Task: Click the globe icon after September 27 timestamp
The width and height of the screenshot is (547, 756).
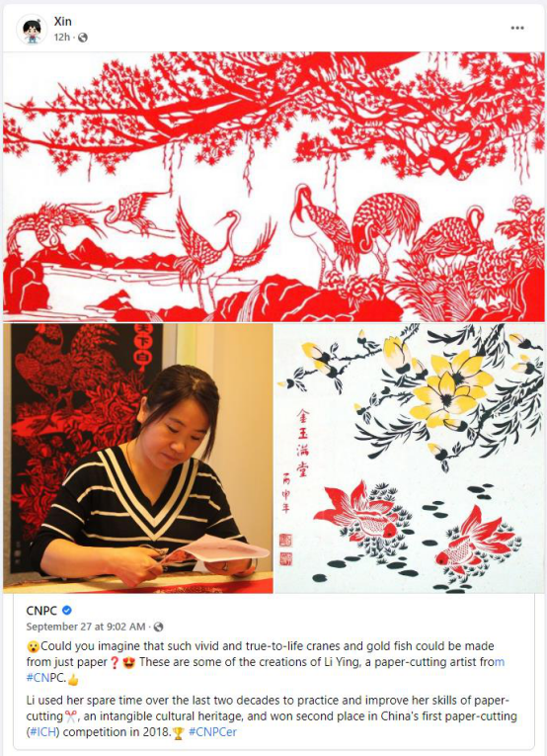Action: (x=158, y=627)
